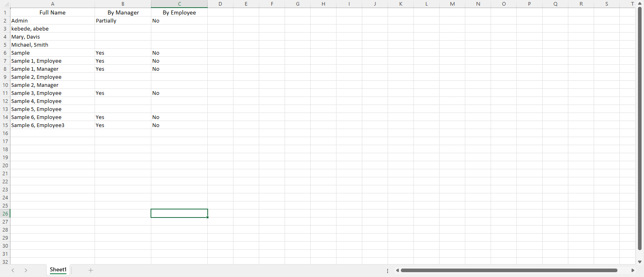The width and height of the screenshot is (644, 277).
Task: Select the 'Partially' cell for Admin
Action: click(x=123, y=21)
